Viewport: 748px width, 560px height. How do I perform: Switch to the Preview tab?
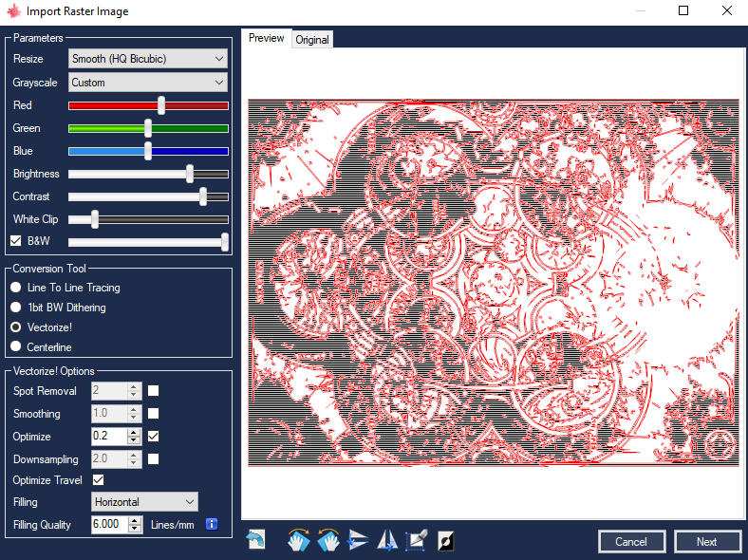[266, 38]
